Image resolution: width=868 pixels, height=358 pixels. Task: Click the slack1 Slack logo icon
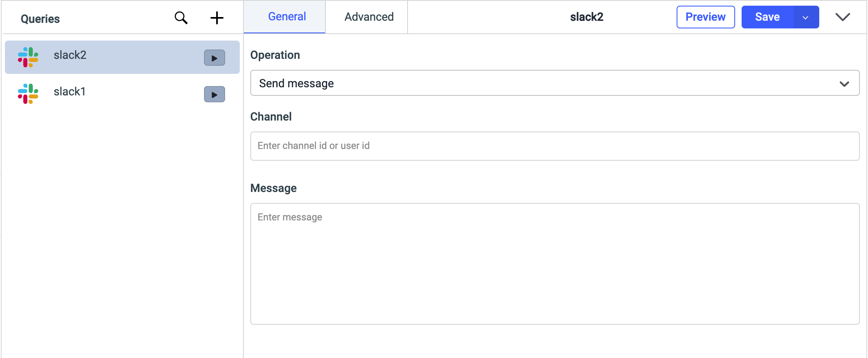pos(28,94)
